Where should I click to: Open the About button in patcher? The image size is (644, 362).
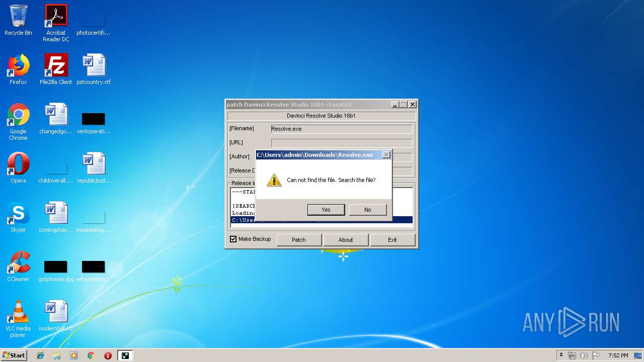pyautogui.click(x=346, y=240)
